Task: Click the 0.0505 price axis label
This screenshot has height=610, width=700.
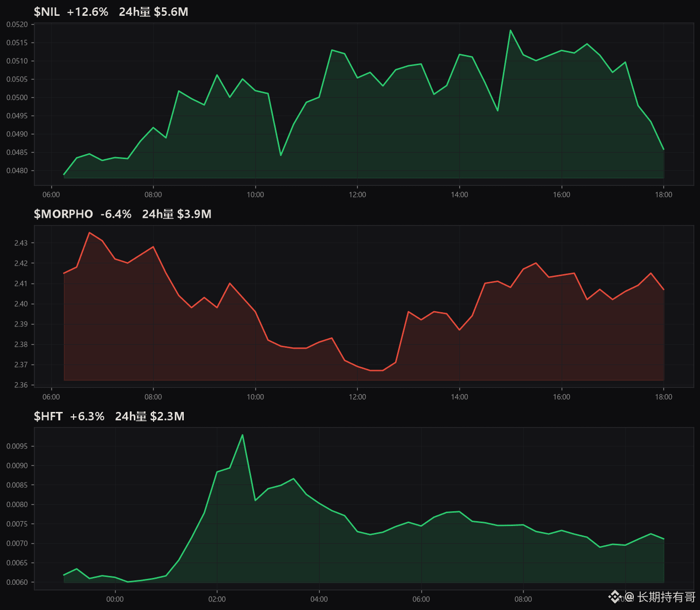Action: tap(17, 80)
